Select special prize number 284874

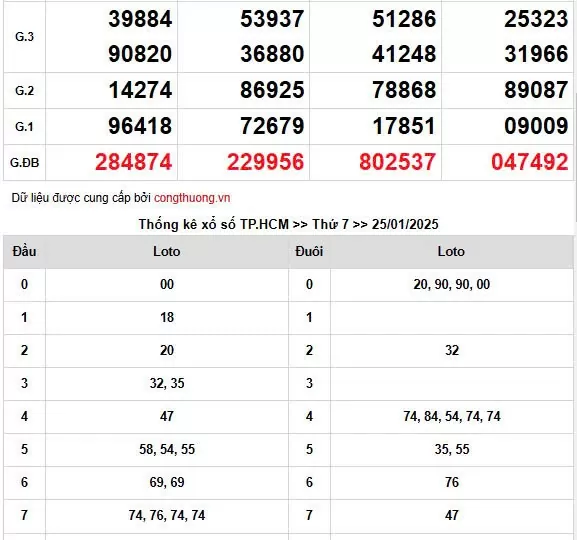pos(134,162)
